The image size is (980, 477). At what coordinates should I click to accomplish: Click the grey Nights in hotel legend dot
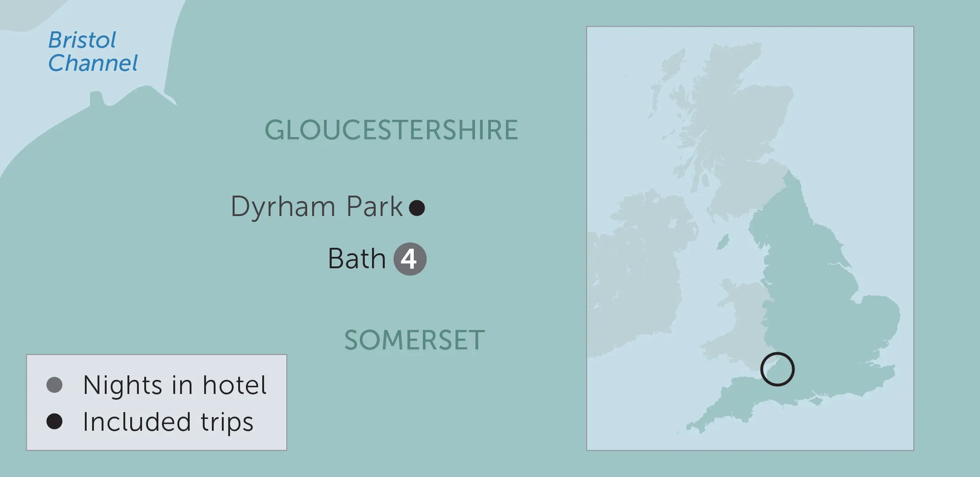pos(54,385)
